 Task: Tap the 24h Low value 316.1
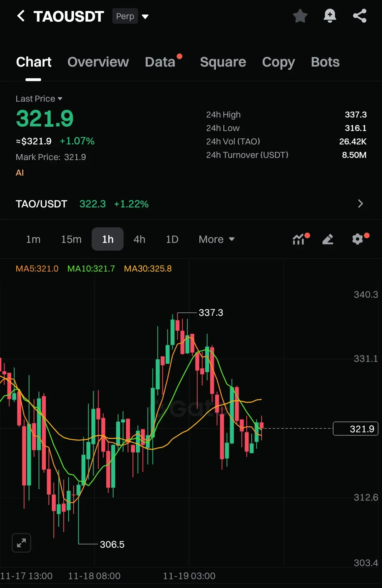355,128
